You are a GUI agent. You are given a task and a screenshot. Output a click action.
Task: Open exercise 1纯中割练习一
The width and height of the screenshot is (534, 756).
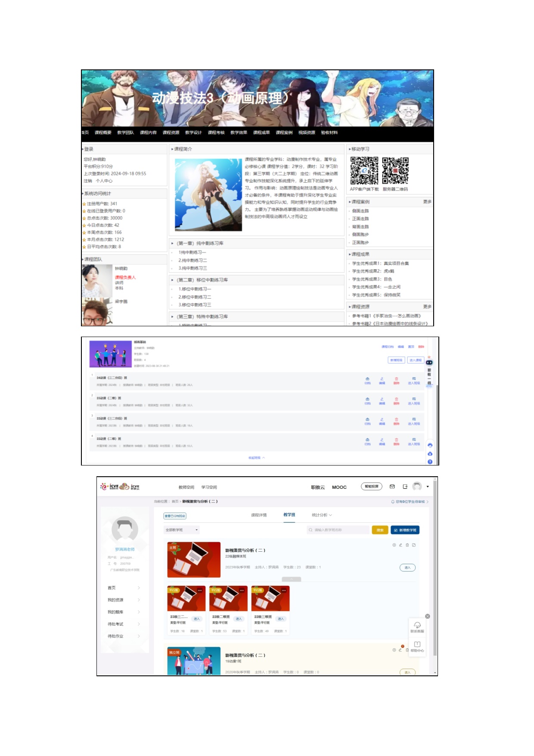[192, 253]
